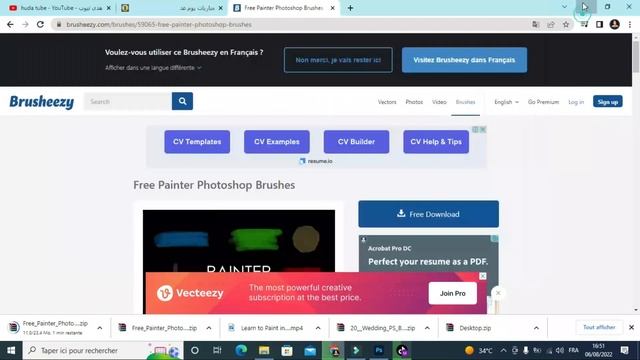Viewport: 640px width, 360px height.
Task: Click the Chrome profile avatar
Action: tap(615, 24)
